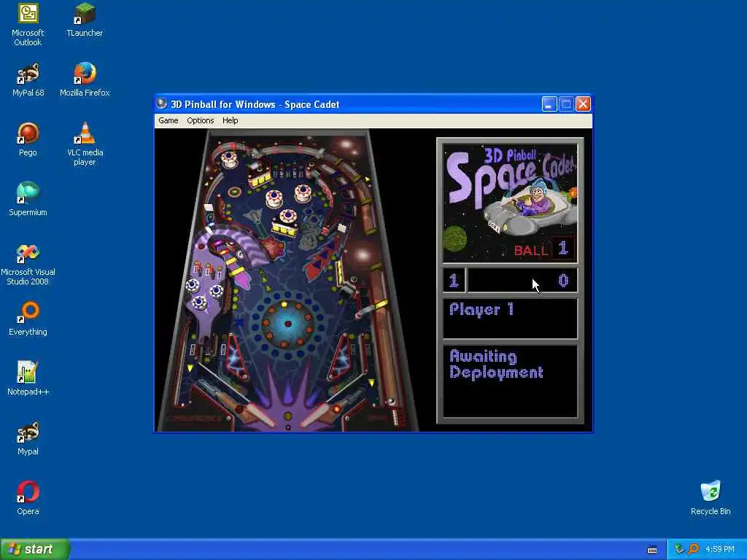Select the Supermium desktop icon
The width and height of the screenshot is (747, 560).
(x=28, y=200)
